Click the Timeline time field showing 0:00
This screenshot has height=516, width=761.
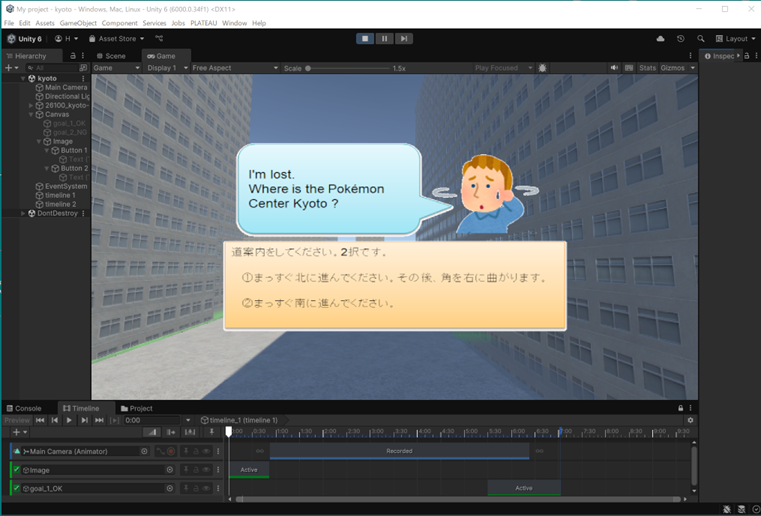coord(152,420)
